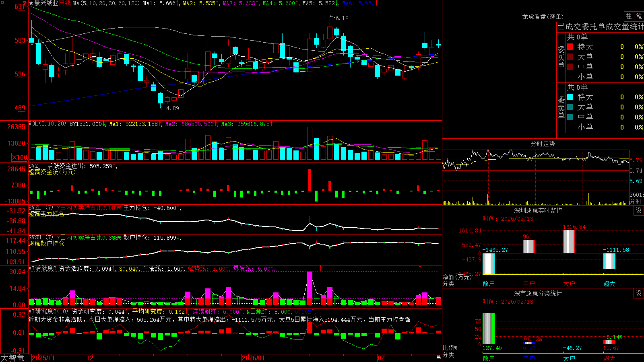Open settings 设 for 深市超赢分类统计 panel

point(639,293)
